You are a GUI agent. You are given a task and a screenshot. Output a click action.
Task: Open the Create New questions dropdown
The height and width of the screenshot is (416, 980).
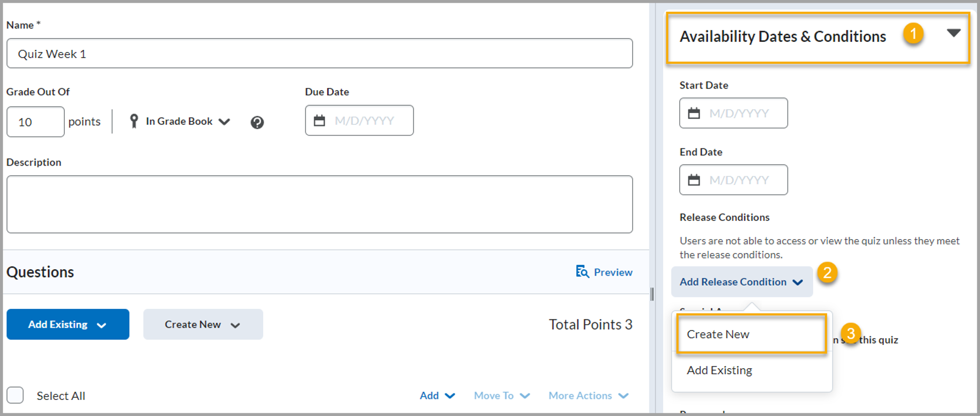(203, 324)
